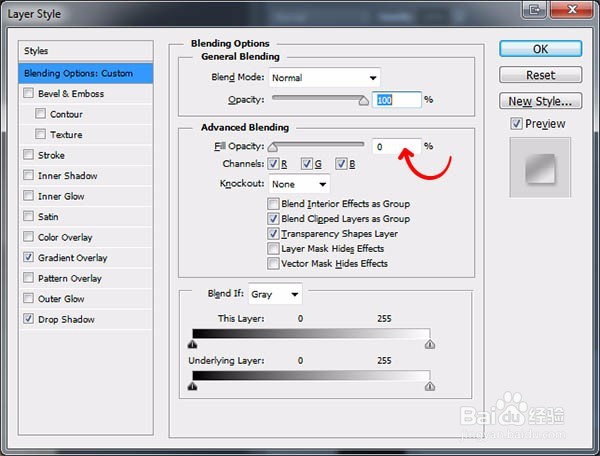Enable the Color Overlay checkbox
Screen dimensions: 600x456
[28, 237]
